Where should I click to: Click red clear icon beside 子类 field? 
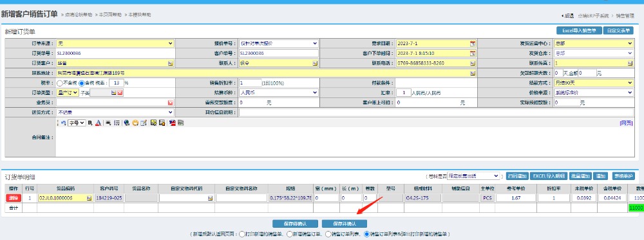[x=120, y=93]
